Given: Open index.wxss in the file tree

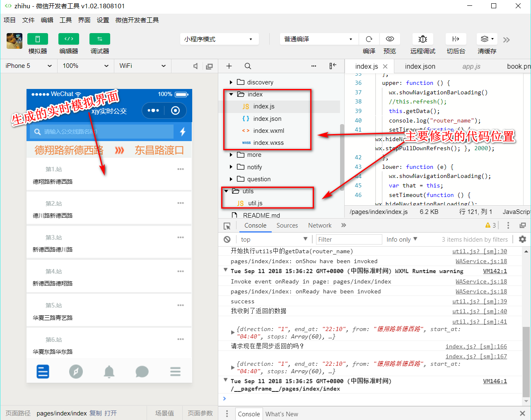Looking at the screenshot, I should tap(268, 143).
